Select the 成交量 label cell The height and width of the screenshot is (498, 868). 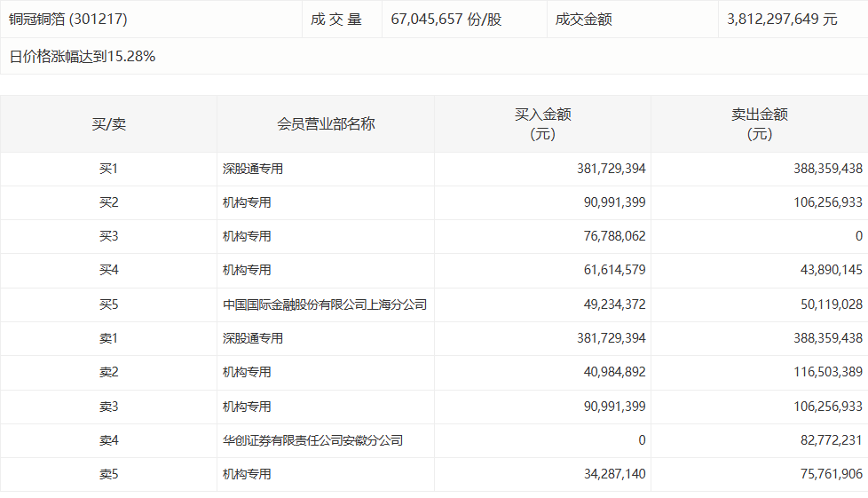336,19
